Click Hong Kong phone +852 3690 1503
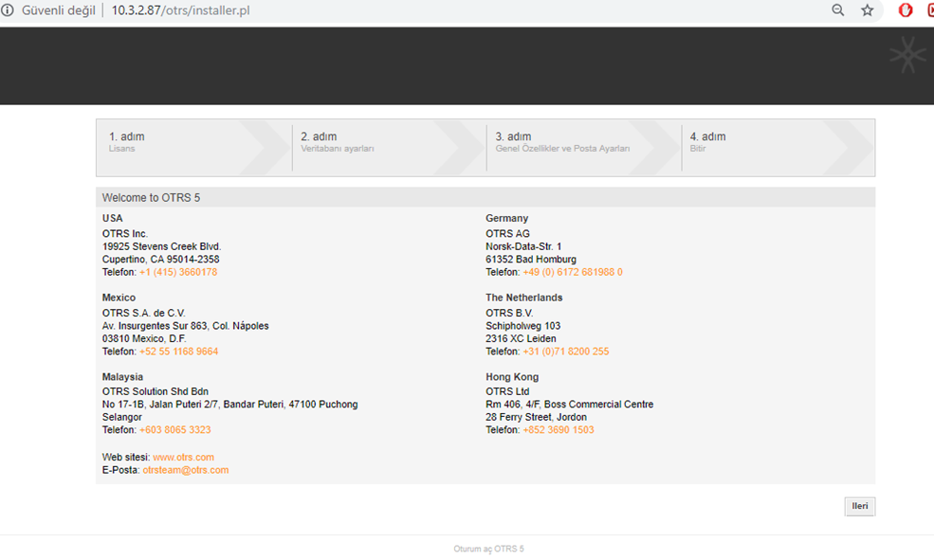The image size is (934, 560). coord(559,429)
